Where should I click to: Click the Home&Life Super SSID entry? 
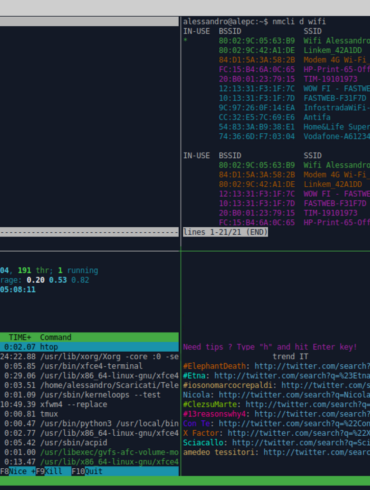(337, 127)
